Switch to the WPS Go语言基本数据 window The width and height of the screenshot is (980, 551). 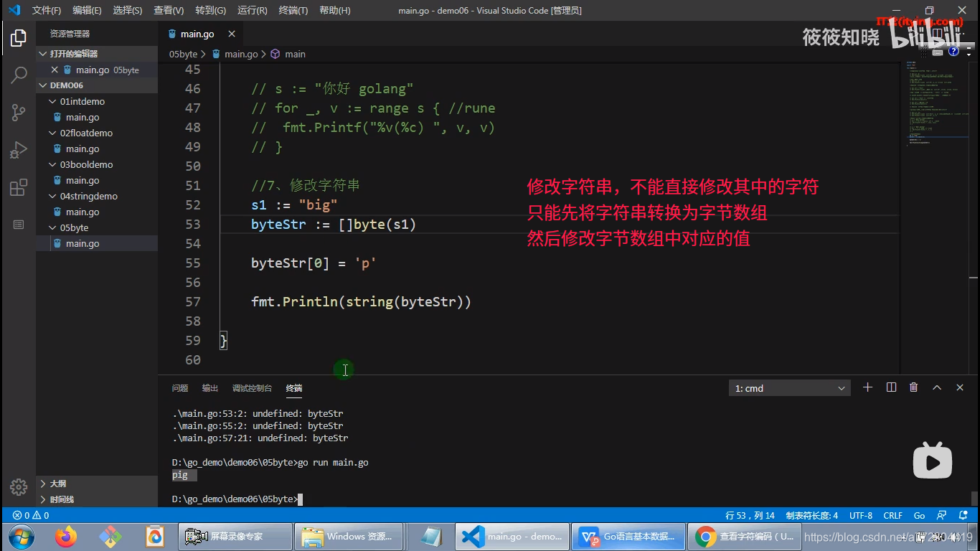(627, 536)
